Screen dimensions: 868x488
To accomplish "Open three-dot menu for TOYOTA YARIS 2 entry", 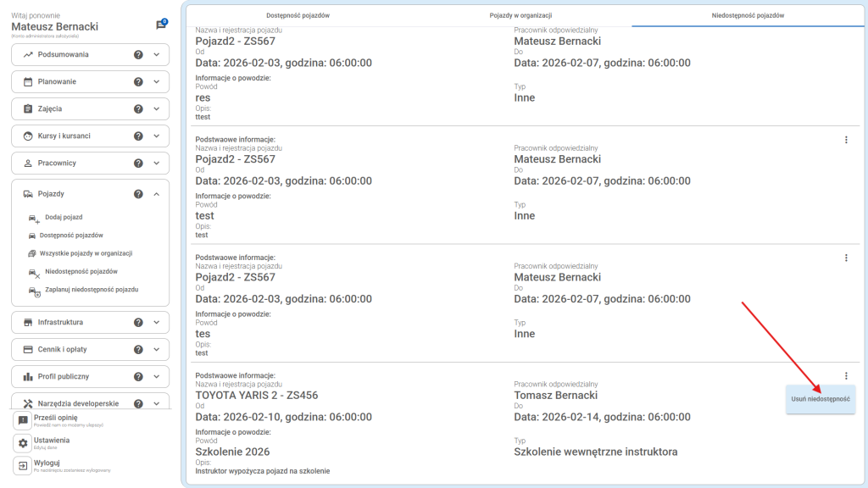I will (845, 376).
